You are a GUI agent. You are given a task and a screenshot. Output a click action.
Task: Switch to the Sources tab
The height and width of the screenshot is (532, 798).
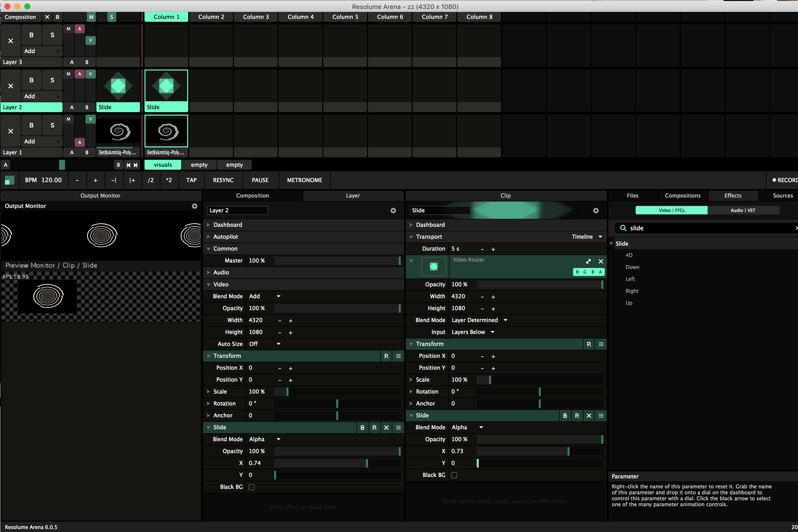click(x=782, y=196)
